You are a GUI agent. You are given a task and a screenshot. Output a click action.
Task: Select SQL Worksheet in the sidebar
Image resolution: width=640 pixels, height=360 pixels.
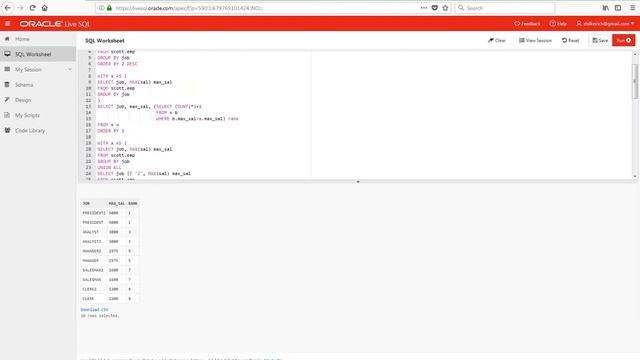point(38,54)
